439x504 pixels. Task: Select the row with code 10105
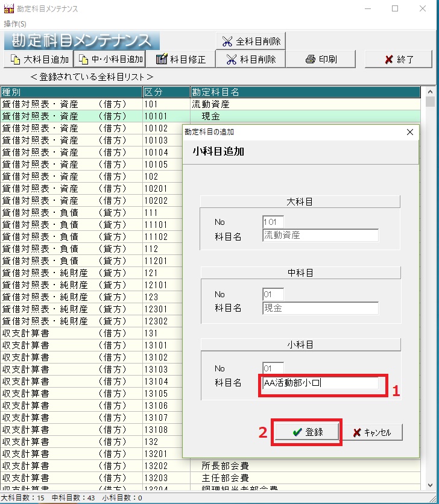pos(91,164)
